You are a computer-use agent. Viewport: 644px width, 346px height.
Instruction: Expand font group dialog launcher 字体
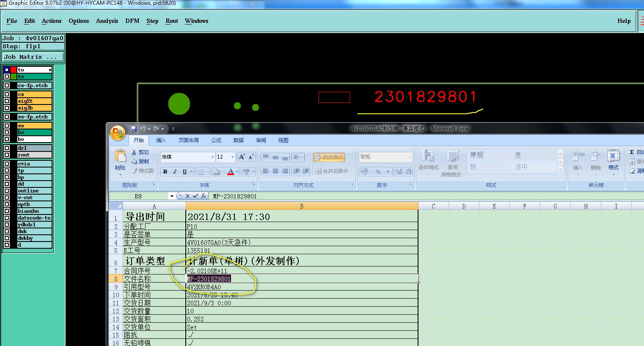[254, 184]
